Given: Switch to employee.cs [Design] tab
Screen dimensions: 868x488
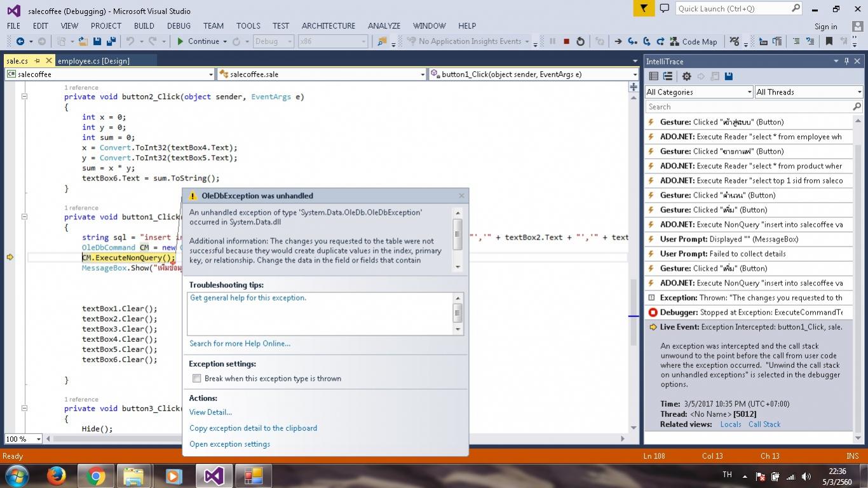Looking at the screenshot, I should click(x=93, y=61).
